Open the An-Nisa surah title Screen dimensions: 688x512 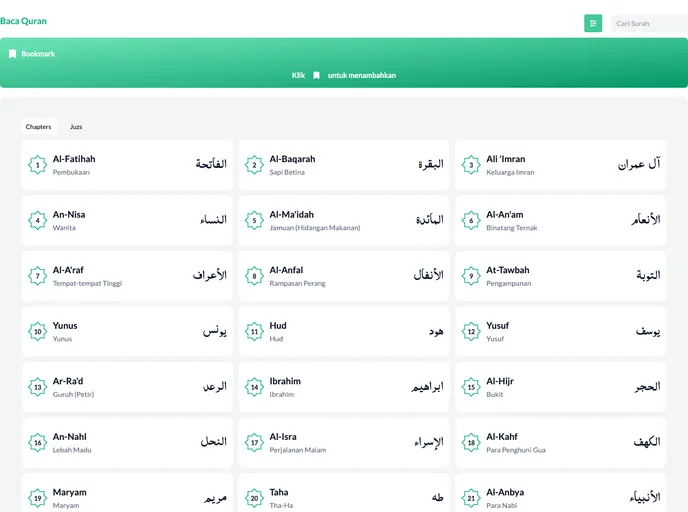pyautogui.click(x=69, y=215)
